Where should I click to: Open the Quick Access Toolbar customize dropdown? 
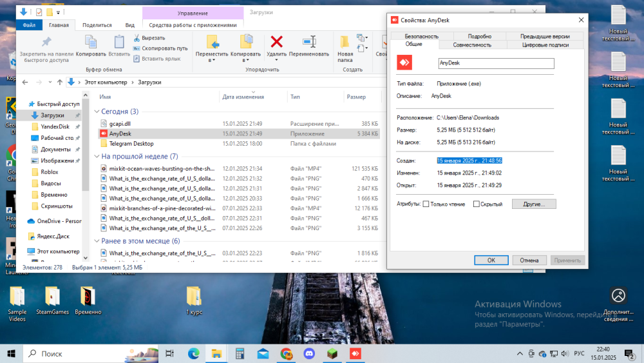[59, 12]
